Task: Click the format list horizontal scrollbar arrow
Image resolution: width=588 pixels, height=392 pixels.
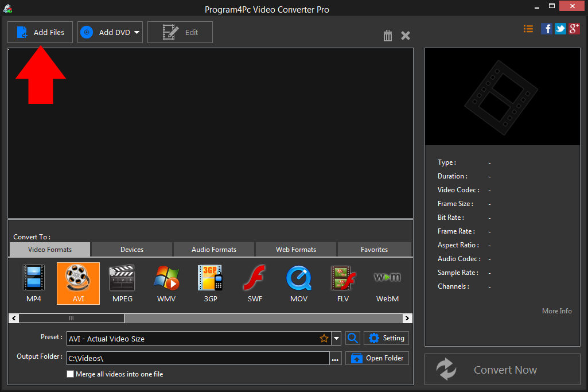Action: click(407, 318)
